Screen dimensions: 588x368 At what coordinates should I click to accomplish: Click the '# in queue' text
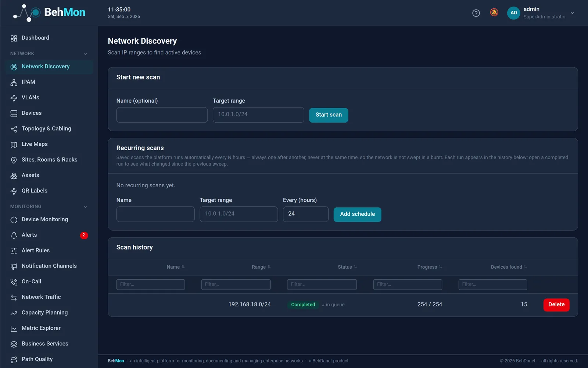333,305
